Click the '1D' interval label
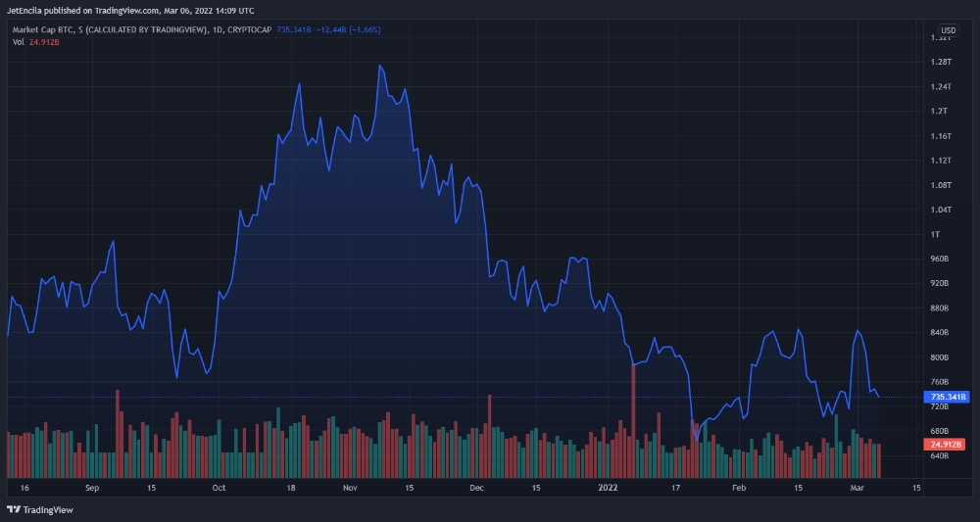 (218, 30)
